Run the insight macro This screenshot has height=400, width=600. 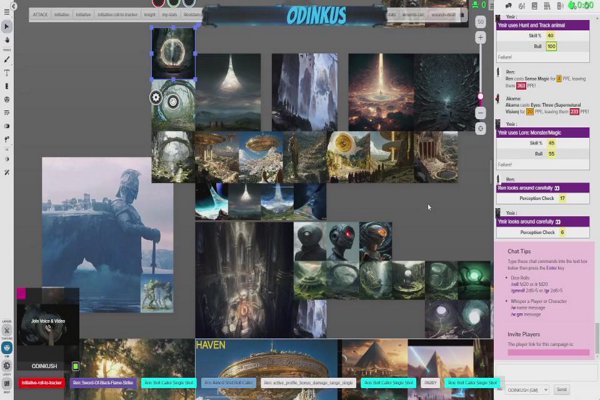(150, 15)
